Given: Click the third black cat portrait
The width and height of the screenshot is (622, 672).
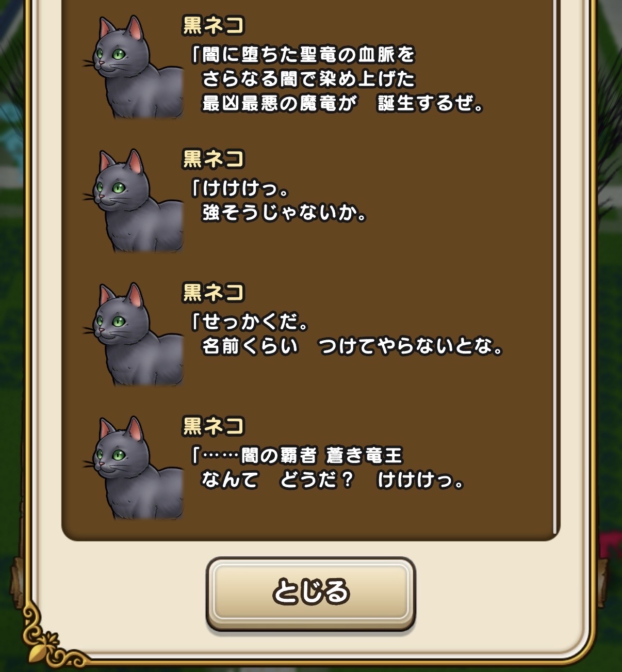Looking at the screenshot, I should [134, 334].
